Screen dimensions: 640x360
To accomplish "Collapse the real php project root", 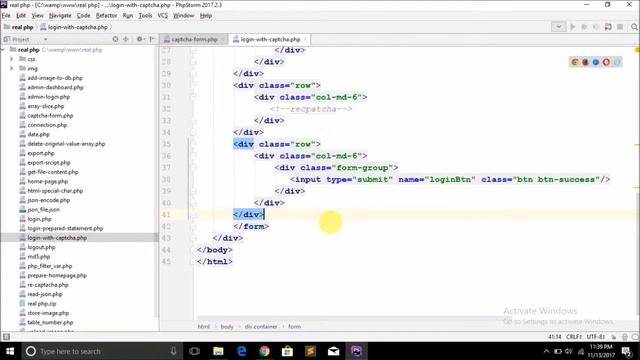I will coord(4,50).
